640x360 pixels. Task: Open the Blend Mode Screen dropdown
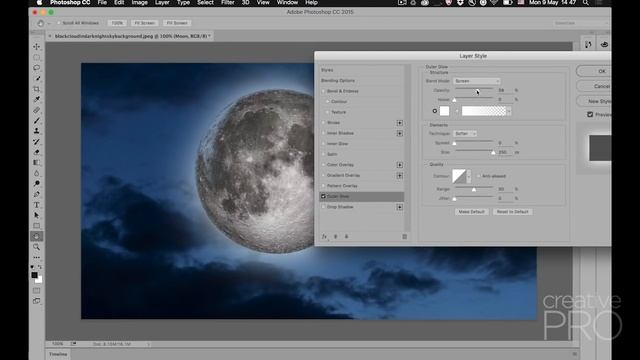point(476,81)
